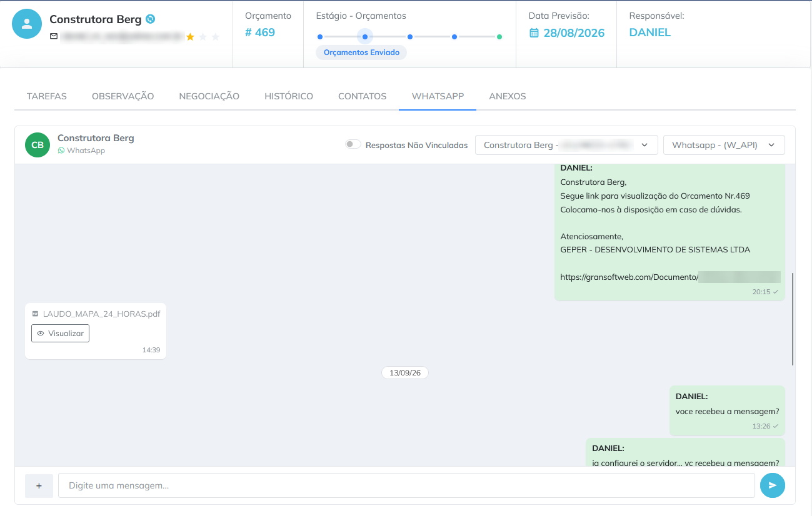812x516 pixels.
Task: Select the final green stage dot
Action: click(x=499, y=37)
